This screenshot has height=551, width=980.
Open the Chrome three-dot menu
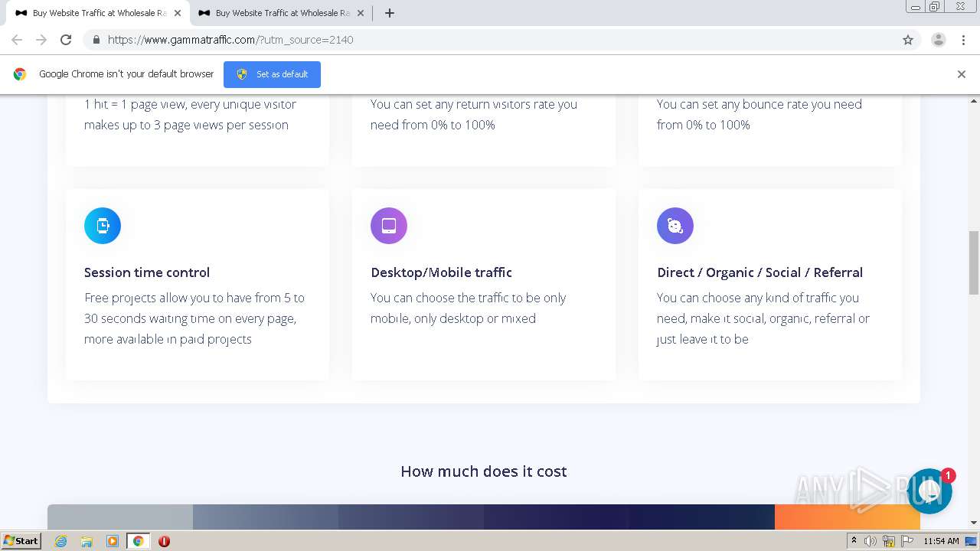[963, 40]
